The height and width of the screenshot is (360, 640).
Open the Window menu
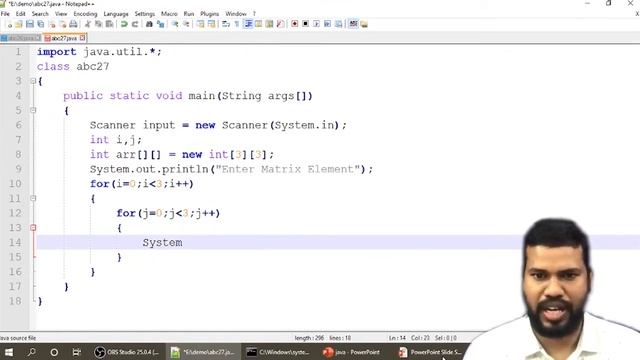tap(236, 14)
